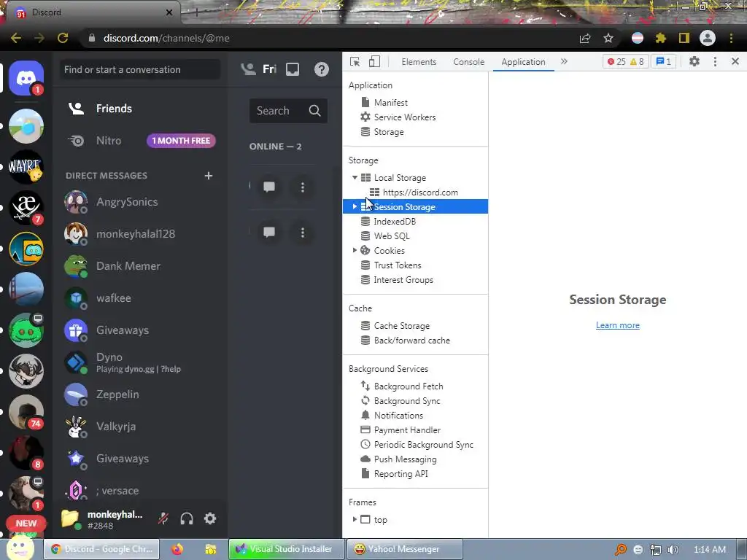
Task: Open Payment Handler item
Action: pos(401,430)
